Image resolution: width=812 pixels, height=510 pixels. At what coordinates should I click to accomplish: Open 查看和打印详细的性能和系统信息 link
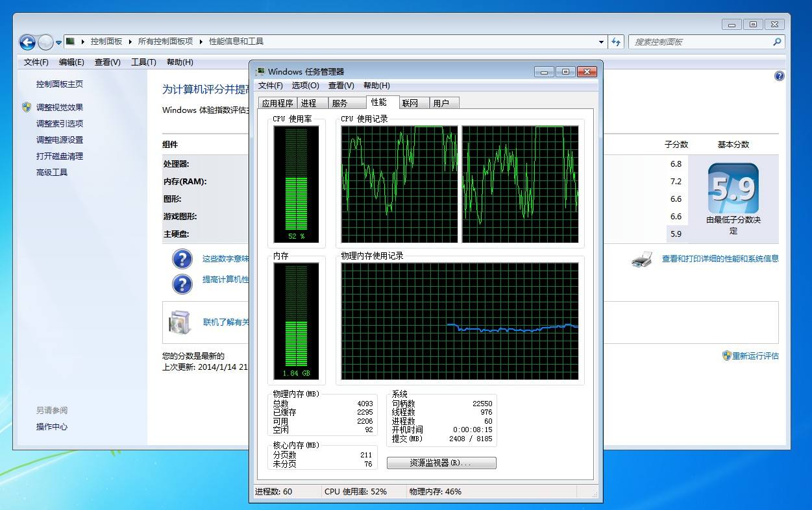(720, 259)
